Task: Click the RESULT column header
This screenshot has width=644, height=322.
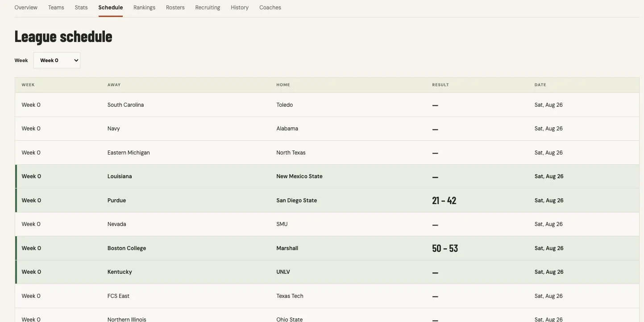Action: pyautogui.click(x=440, y=85)
